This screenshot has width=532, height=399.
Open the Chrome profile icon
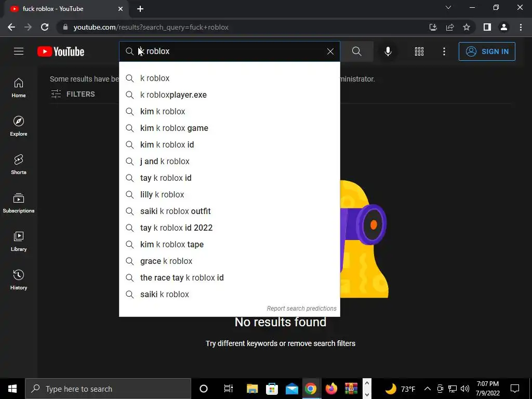tap(504, 27)
